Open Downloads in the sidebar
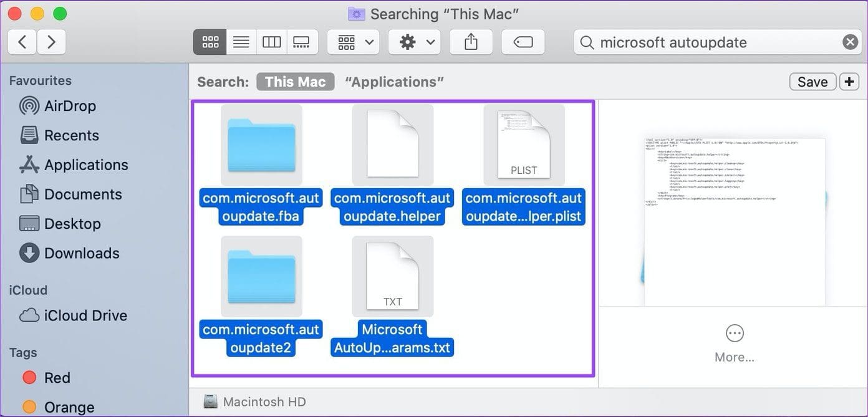The image size is (868, 417). click(69, 253)
